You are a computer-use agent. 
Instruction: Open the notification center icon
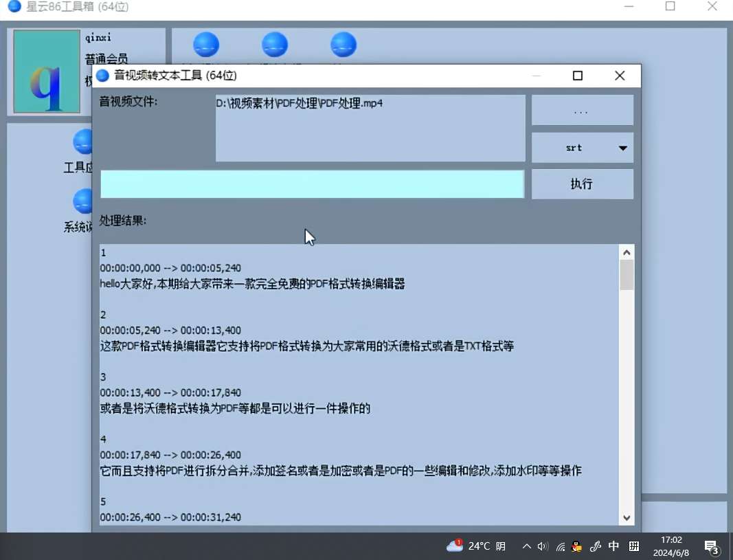[x=712, y=547]
